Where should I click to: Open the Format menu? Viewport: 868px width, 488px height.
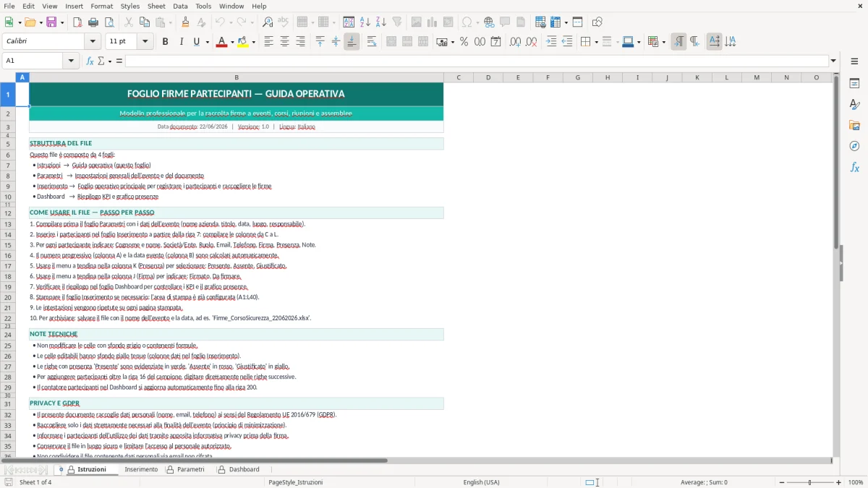(101, 6)
